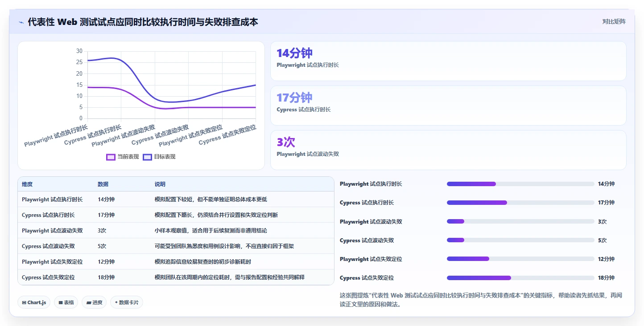This screenshot has width=644, height=326.
Task: Click the Cypress 试点波动失败 progress bar
Action: pos(520,240)
